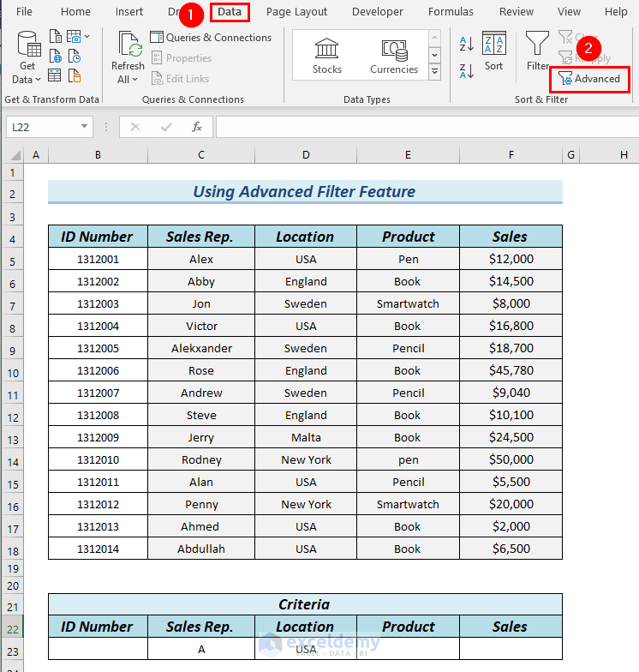The width and height of the screenshot is (639, 672).
Task: Click the From Text/CSV icon
Action: click(55, 36)
